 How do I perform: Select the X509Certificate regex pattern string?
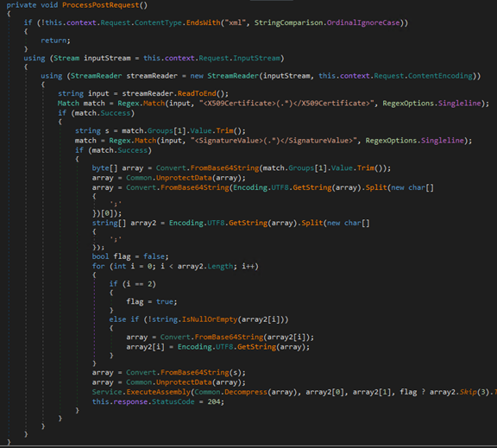coord(286,104)
